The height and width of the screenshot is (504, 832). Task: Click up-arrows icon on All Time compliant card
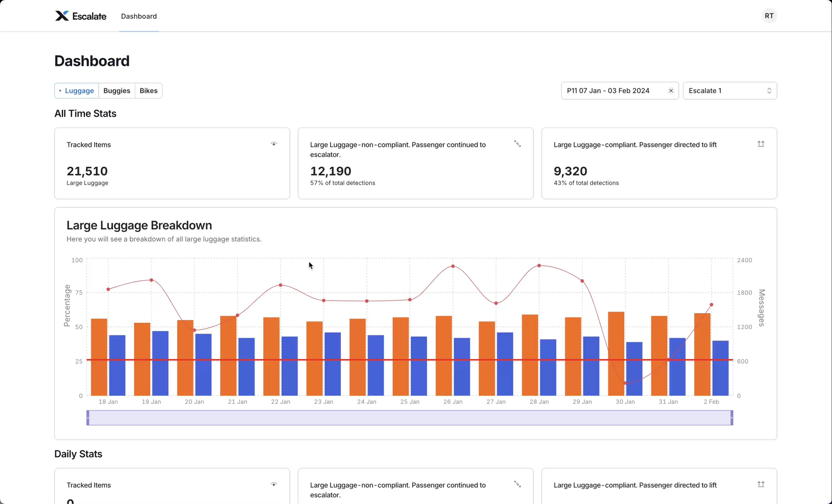pos(761,144)
